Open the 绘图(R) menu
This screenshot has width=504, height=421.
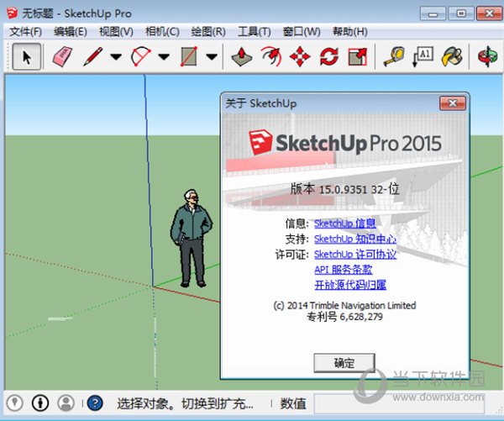coord(208,32)
